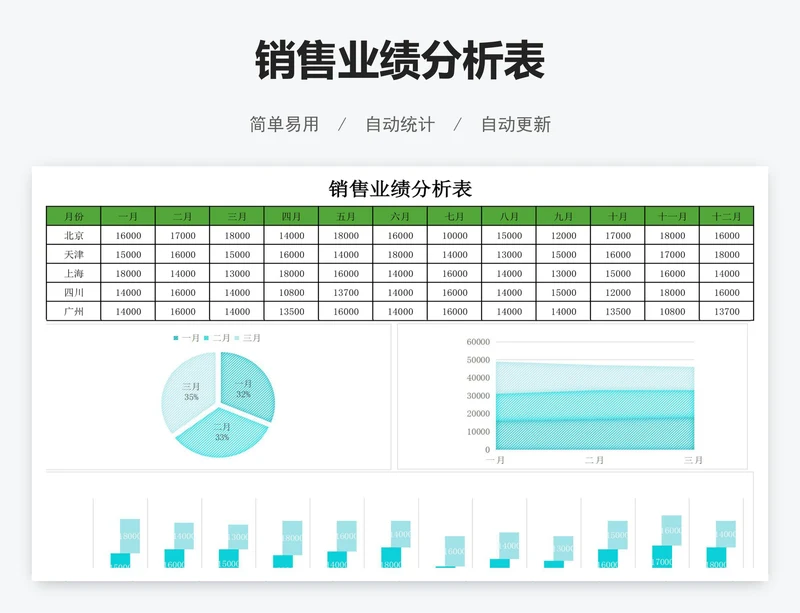Click the 60000 label on area chart axis
Screen dimensions: 800x613
(x=478, y=342)
